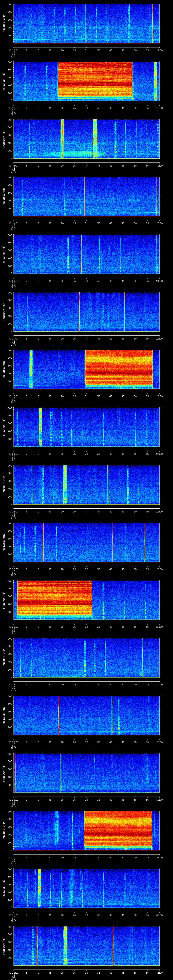The image size is (173, 980).
Task: Select the spectrogram panel starting at 10:21:00
Action: (87, 312)
